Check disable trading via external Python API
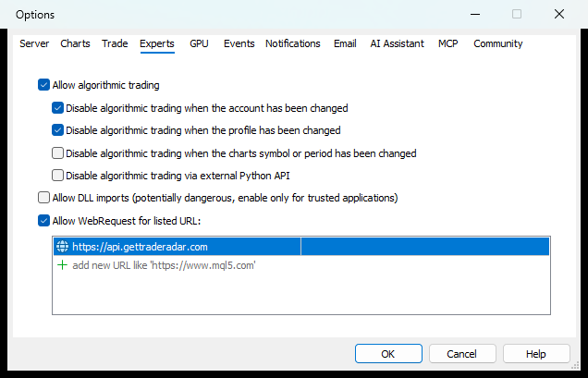 click(x=57, y=176)
